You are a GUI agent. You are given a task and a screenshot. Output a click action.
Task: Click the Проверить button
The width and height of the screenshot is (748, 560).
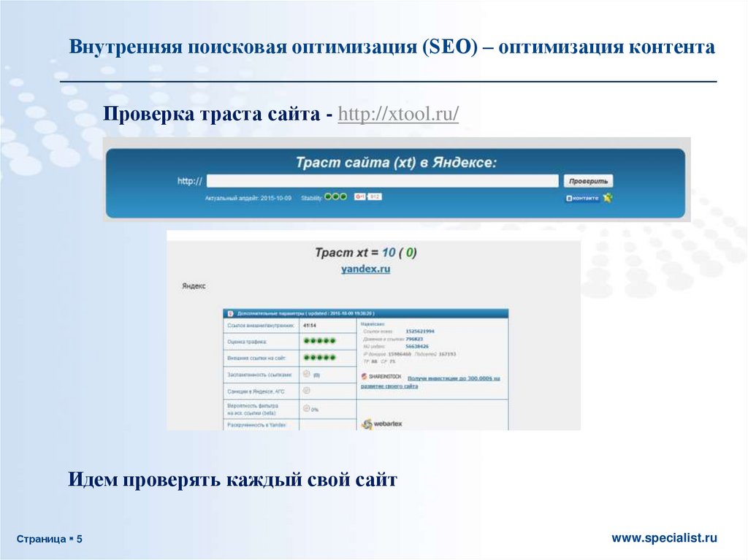point(587,180)
